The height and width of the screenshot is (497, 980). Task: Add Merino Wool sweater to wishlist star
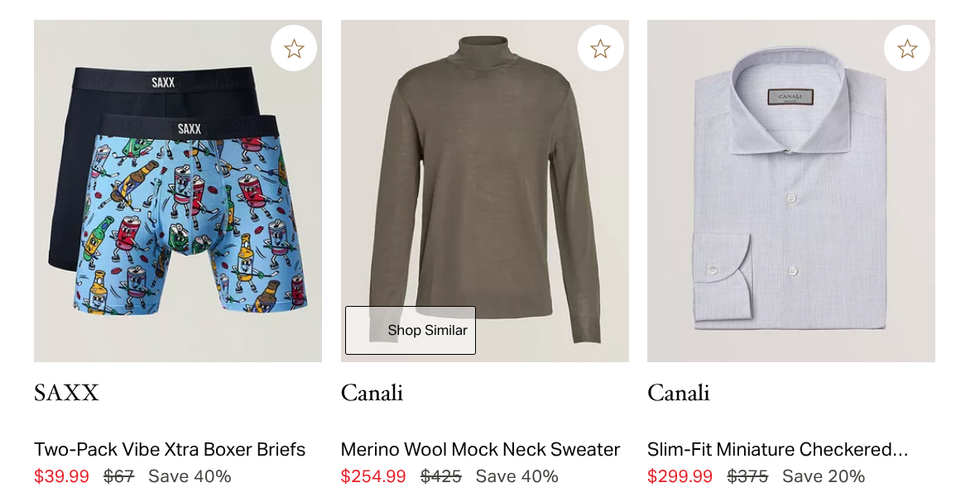(601, 48)
